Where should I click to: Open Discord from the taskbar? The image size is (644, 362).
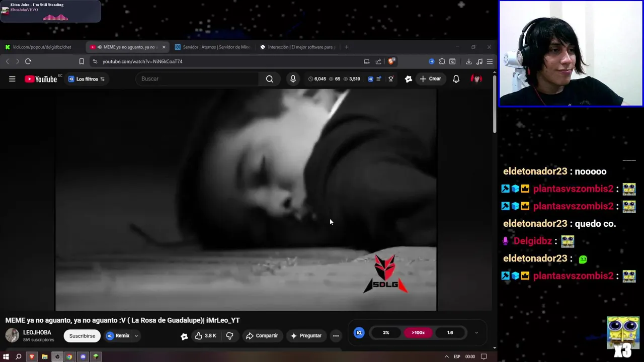click(x=83, y=356)
